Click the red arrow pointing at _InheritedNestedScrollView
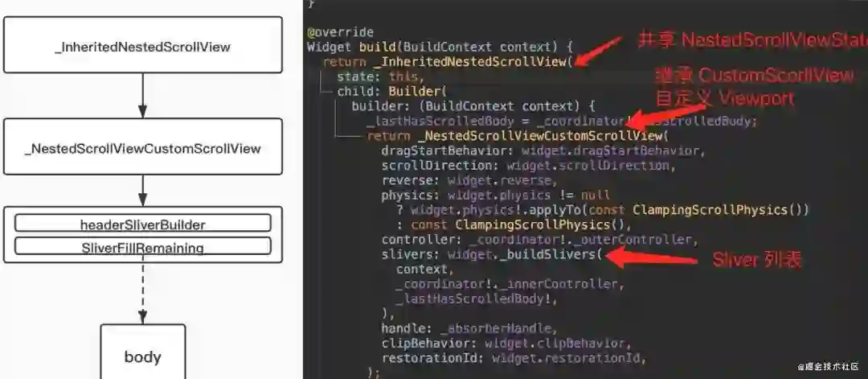The image size is (868, 379). pyautogui.click(x=598, y=50)
